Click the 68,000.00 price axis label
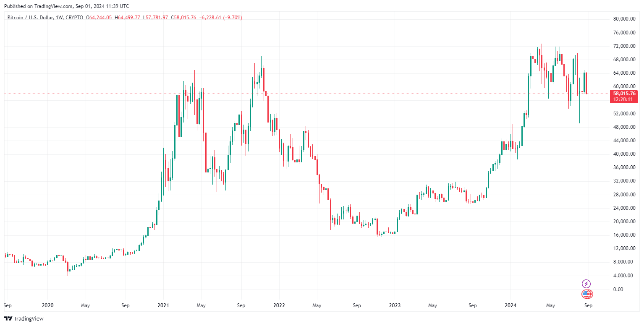The width and height of the screenshot is (644, 326). (x=625, y=60)
